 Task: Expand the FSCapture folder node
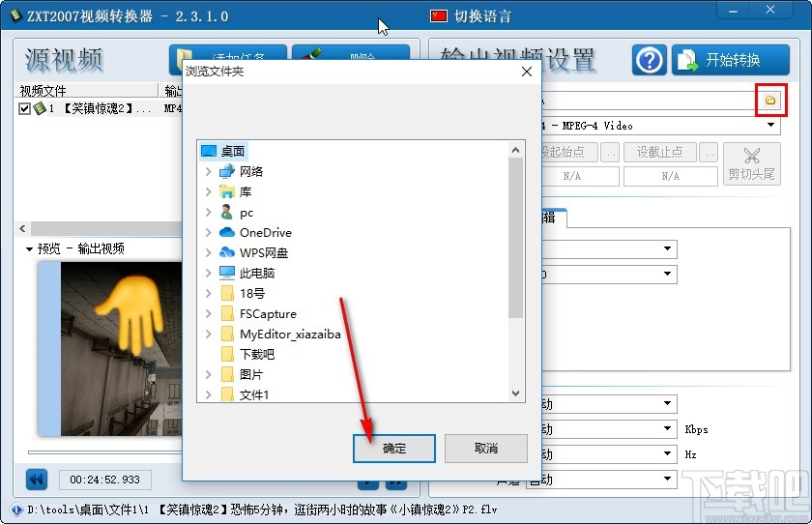[208, 314]
